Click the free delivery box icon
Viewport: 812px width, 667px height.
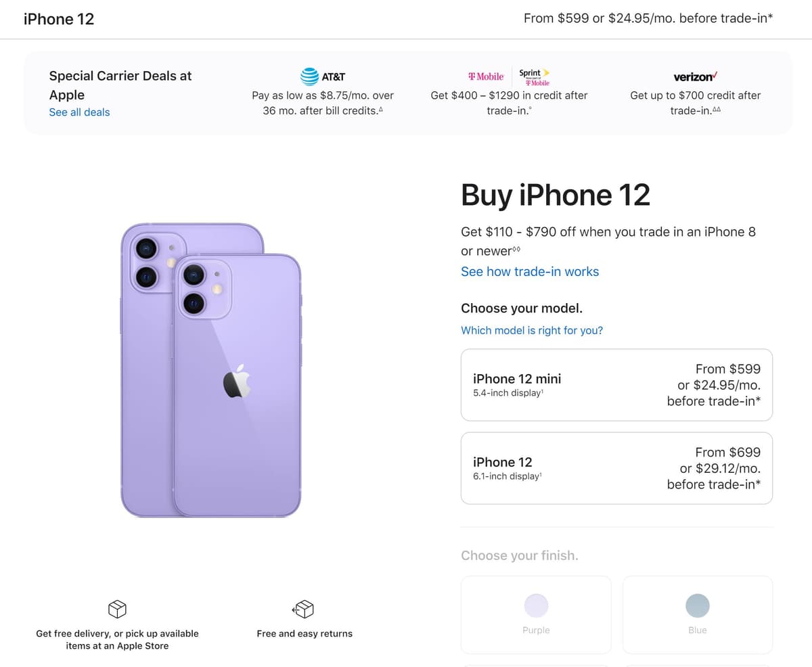[x=117, y=609]
